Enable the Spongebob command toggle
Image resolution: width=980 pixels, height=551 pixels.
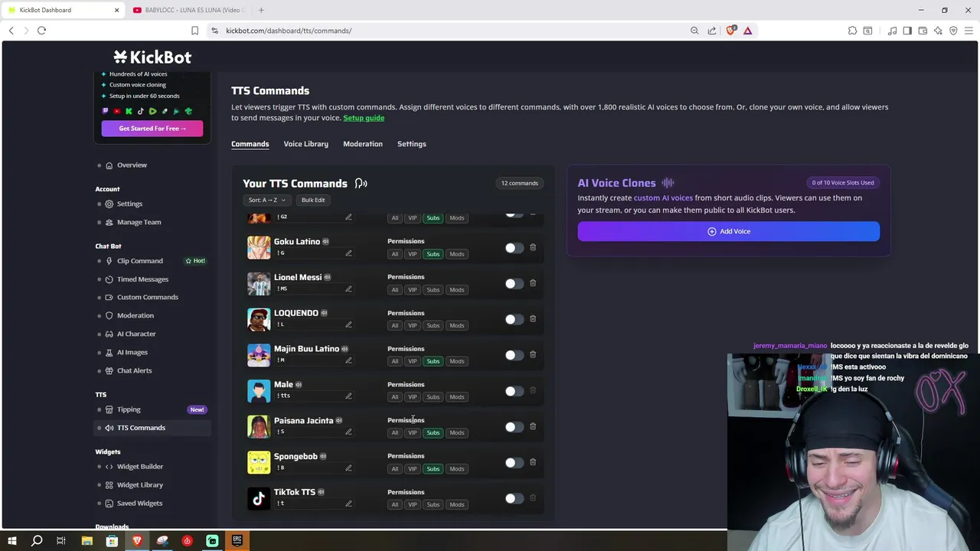pyautogui.click(x=514, y=462)
